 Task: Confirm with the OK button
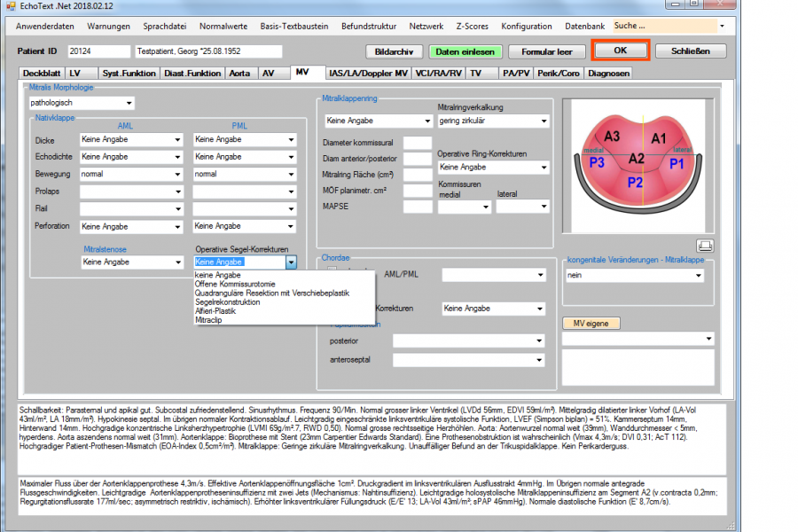pos(621,51)
